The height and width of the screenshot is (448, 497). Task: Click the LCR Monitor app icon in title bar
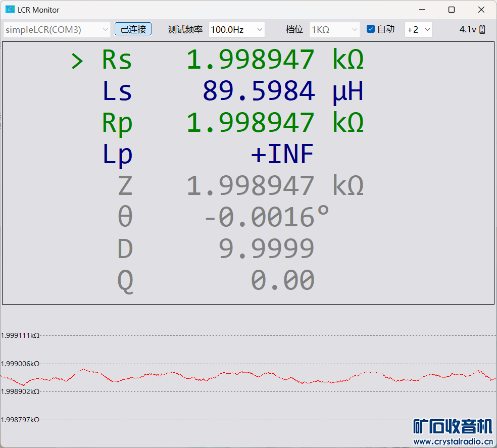(10, 10)
